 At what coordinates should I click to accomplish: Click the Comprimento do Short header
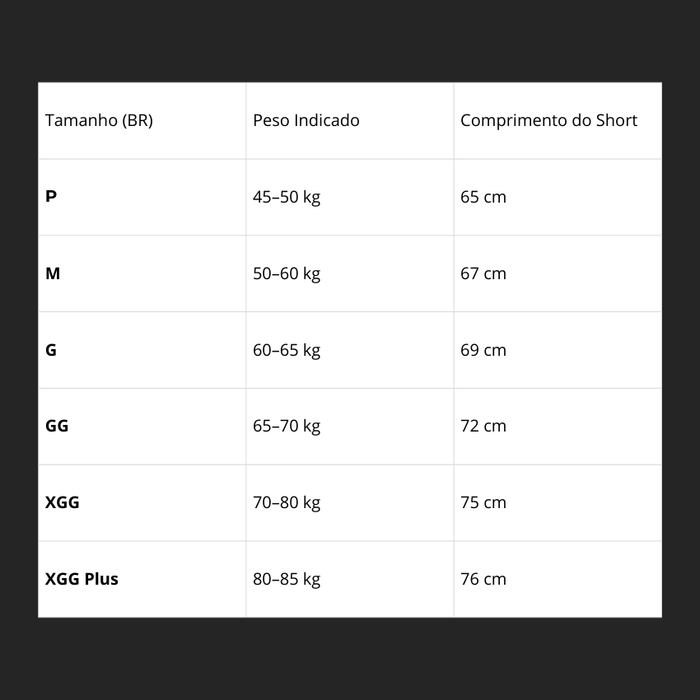pos(548,121)
